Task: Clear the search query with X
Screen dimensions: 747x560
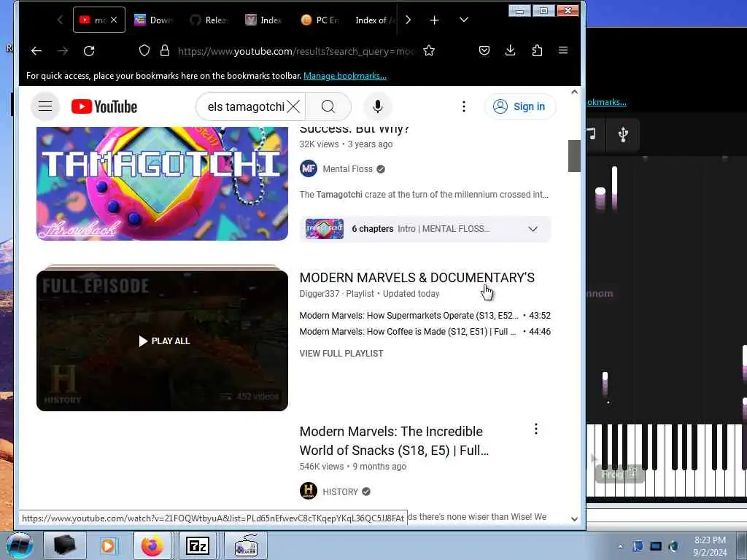Action: coord(293,106)
